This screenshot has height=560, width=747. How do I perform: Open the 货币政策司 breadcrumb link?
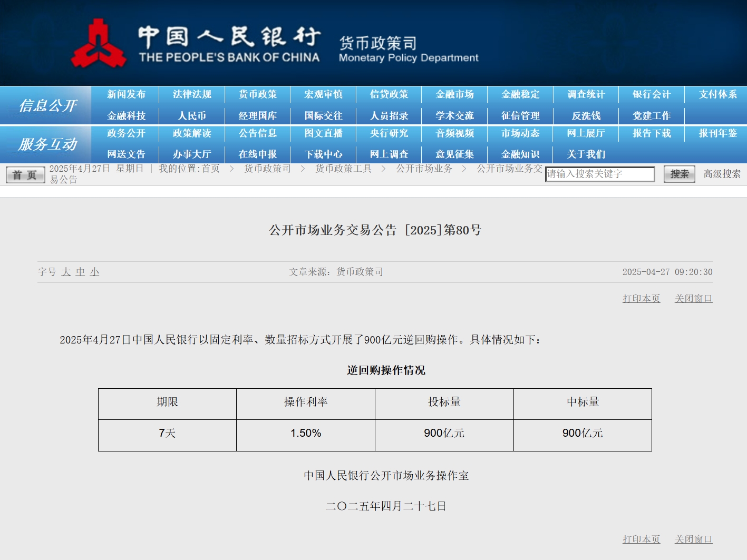(267, 169)
